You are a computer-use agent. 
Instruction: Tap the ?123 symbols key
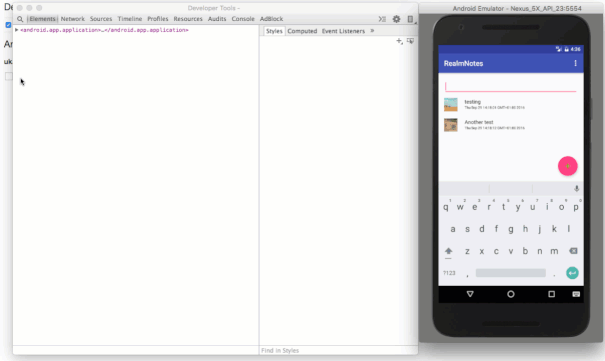pyautogui.click(x=449, y=273)
